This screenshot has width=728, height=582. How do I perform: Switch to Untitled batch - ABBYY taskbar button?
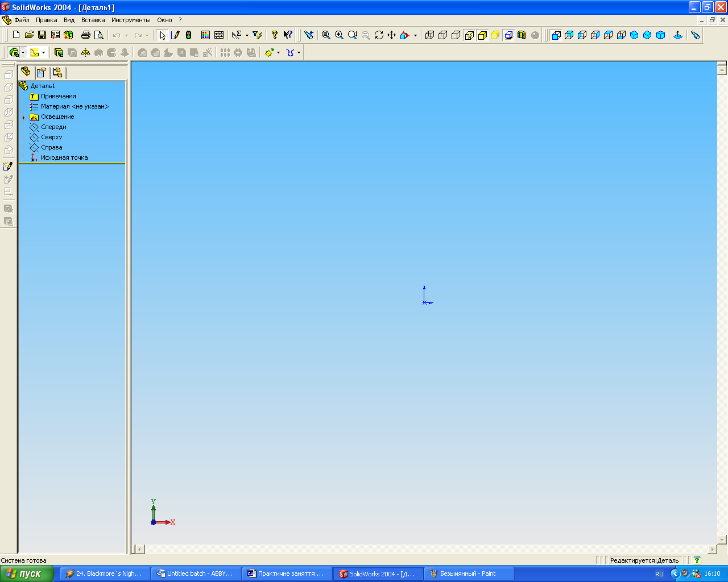[x=196, y=573]
